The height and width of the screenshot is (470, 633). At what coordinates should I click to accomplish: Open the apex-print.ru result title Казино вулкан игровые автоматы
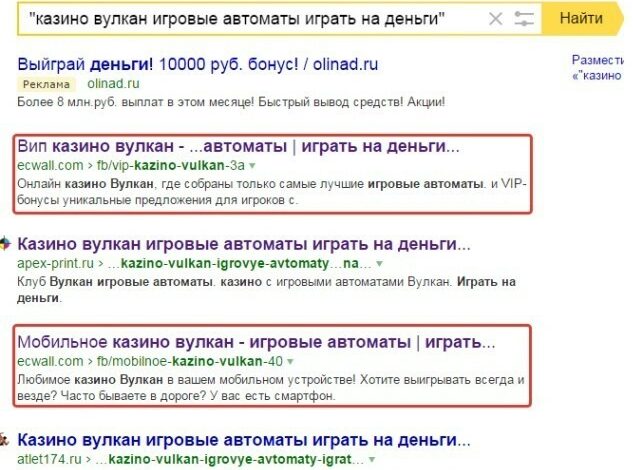tap(244, 244)
